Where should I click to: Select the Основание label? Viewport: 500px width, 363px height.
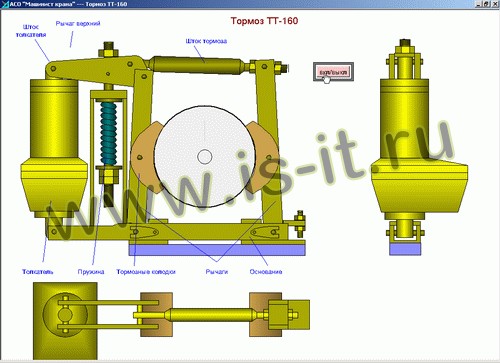pyautogui.click(x=266, y=272)
